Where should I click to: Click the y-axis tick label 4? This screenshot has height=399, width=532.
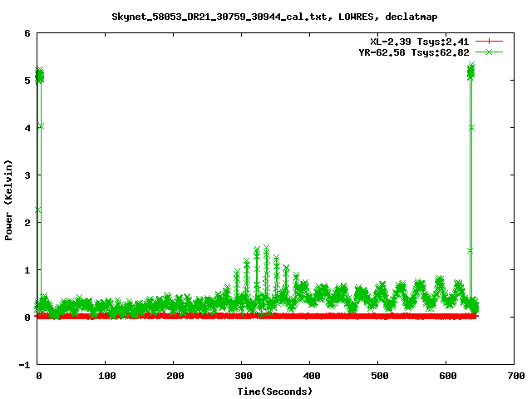[x=27, y=128]
